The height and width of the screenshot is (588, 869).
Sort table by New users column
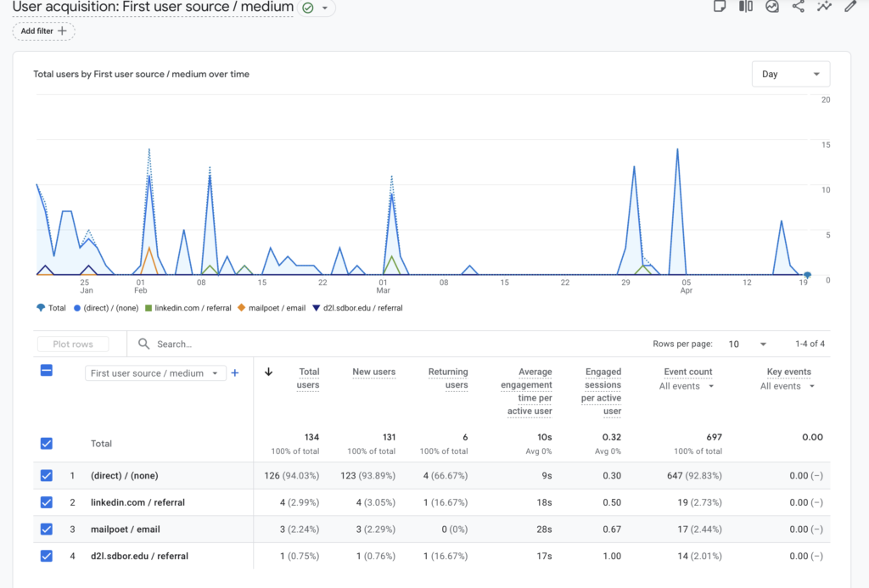pyautogui.click(x=373, y=372)
